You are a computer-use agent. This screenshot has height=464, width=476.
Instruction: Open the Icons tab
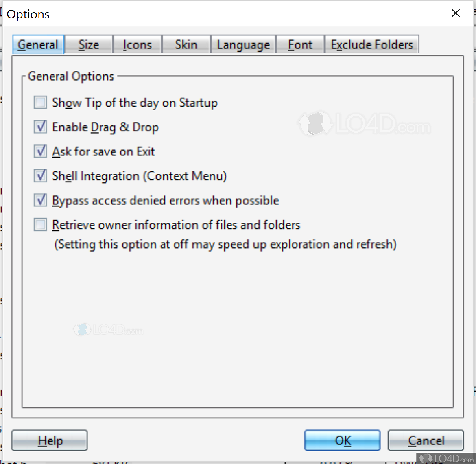[x=137, y=45]
